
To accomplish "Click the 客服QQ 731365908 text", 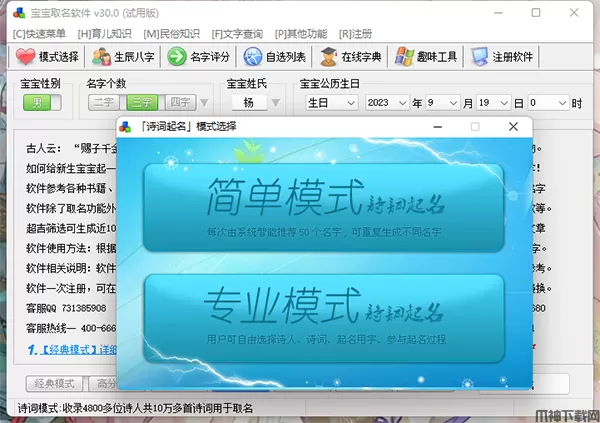I will point(66,308).
